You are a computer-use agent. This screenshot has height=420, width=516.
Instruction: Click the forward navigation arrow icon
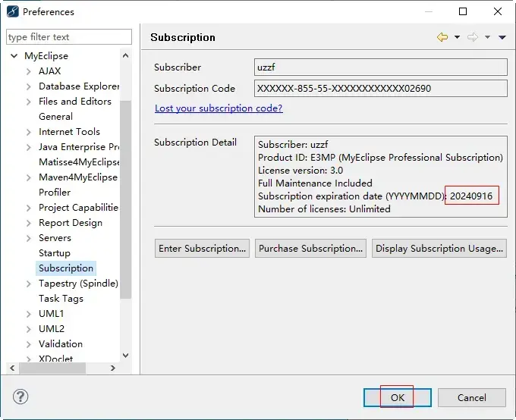(473, 37)
